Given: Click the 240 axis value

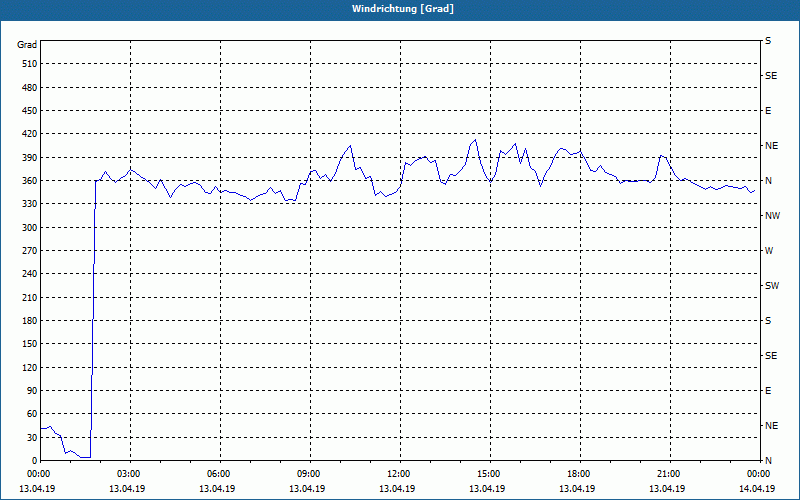Looking at the screenshot, I should coord(29,274).
